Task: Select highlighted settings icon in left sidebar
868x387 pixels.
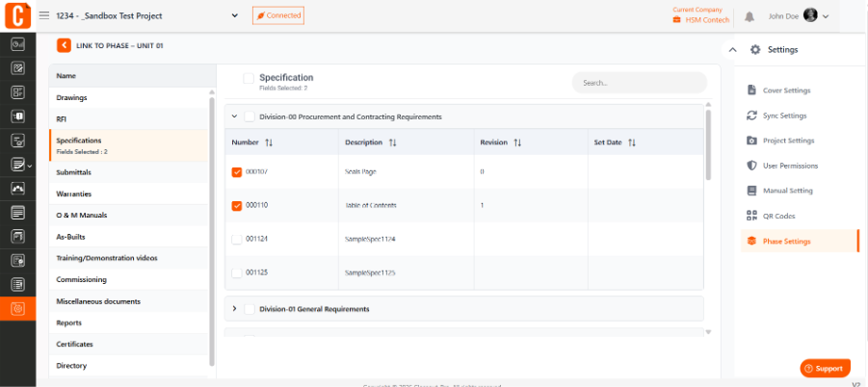Action: [x=17, y=308]
